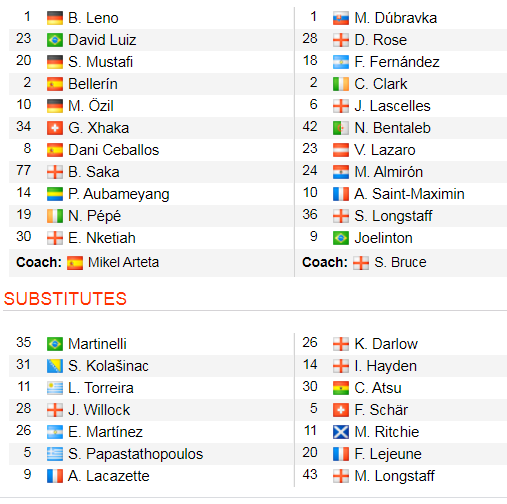507x504 pixels.
Task: Click the Greek flag next to S. Papastathopoulos
Action: pos(55,454)
